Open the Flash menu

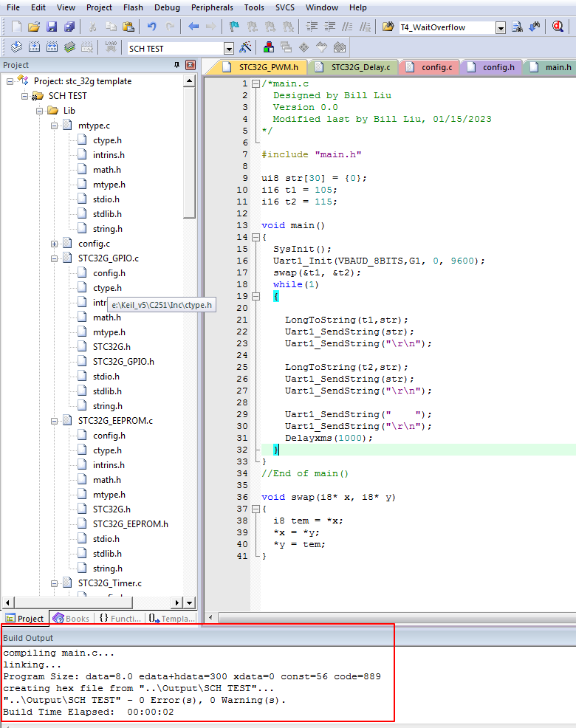(133, 7)
